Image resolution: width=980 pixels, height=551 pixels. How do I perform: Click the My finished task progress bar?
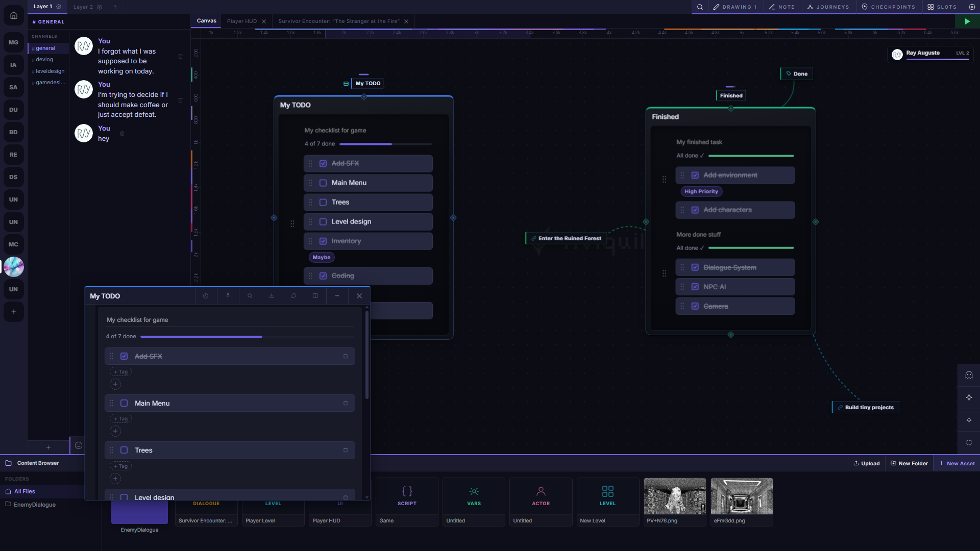pos(751,156)
